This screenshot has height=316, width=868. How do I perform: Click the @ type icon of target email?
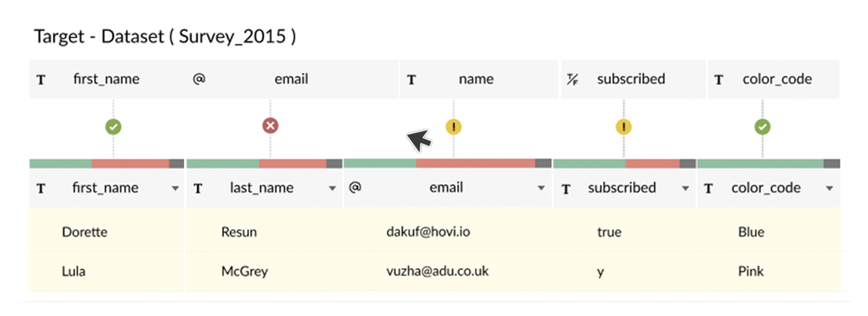coord(198,79)
